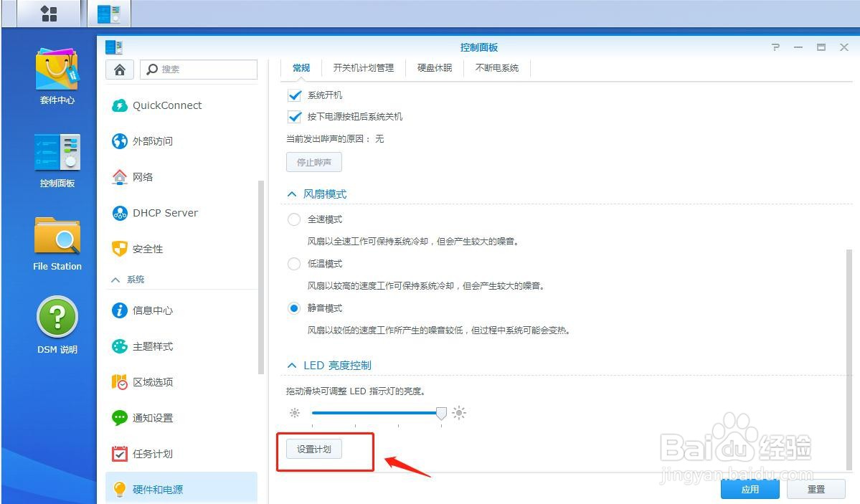Switch to the General (常规) tab
The width and height of the screenshot is (860, 504).
pyautogui.click(x=301, y=68)
